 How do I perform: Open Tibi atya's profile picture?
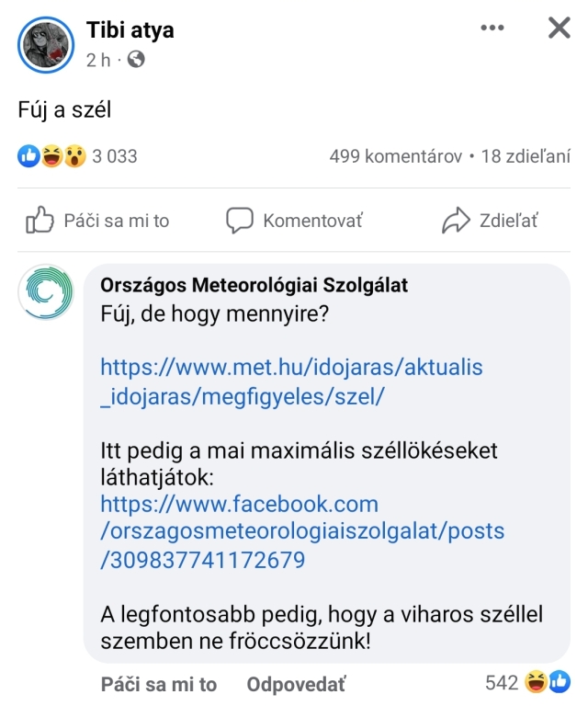[x=46, y=45]
